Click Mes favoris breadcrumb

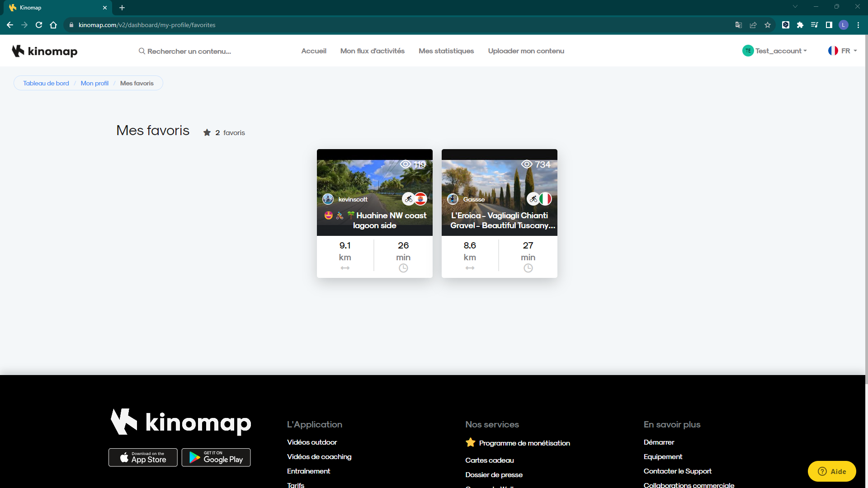[x=137, y=83]
